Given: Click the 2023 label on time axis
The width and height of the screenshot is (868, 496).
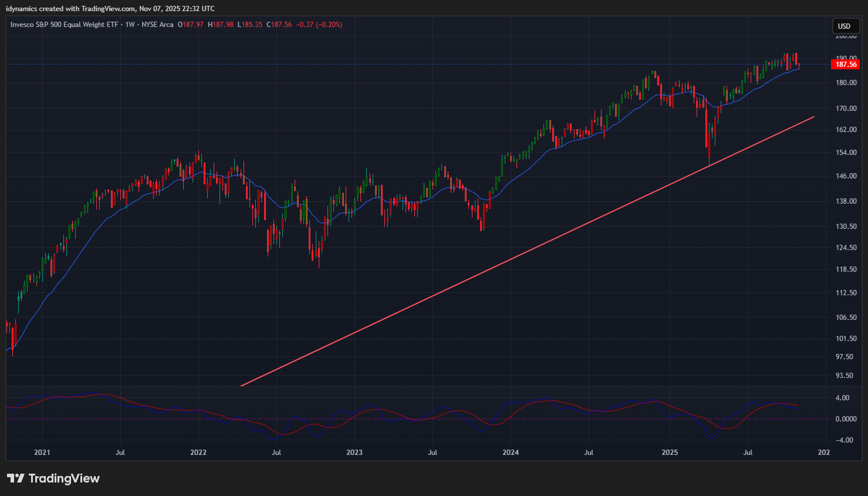Looking at the screenshot, I should 354,453.
